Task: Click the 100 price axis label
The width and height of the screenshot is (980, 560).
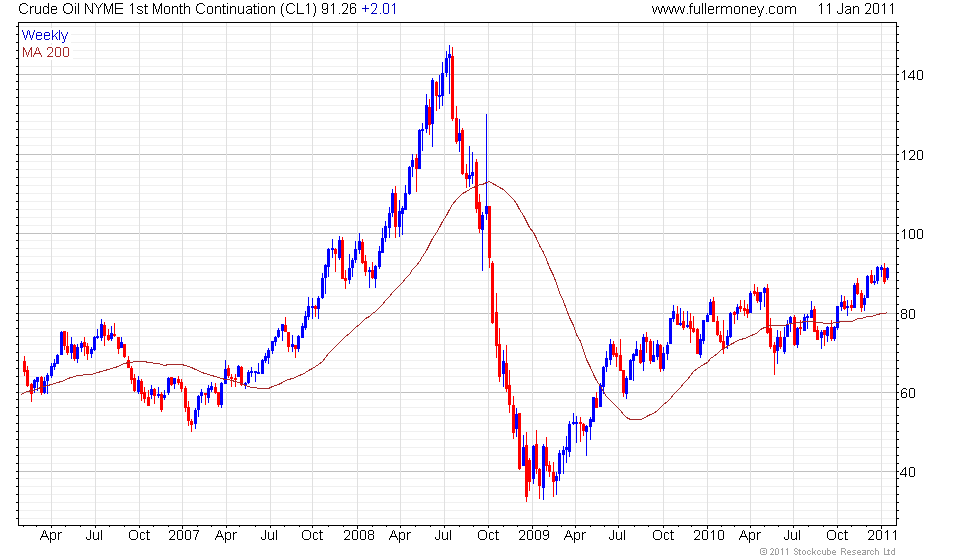Action: click(912, 234)
